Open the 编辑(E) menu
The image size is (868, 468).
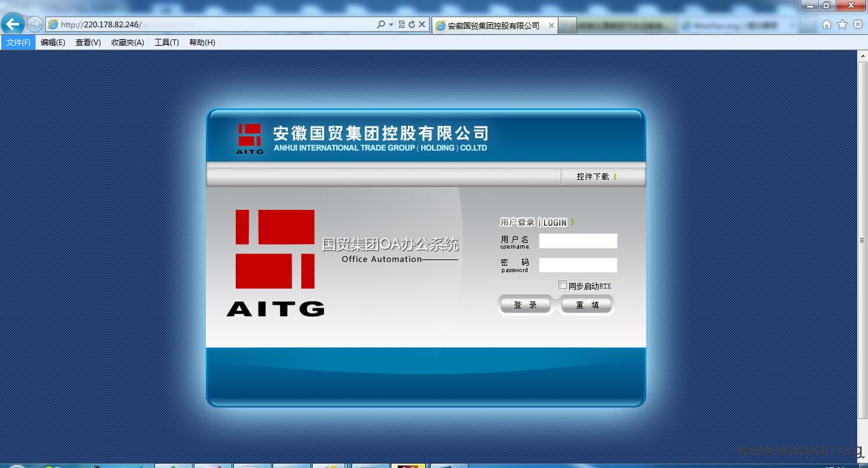pos(53,43)
